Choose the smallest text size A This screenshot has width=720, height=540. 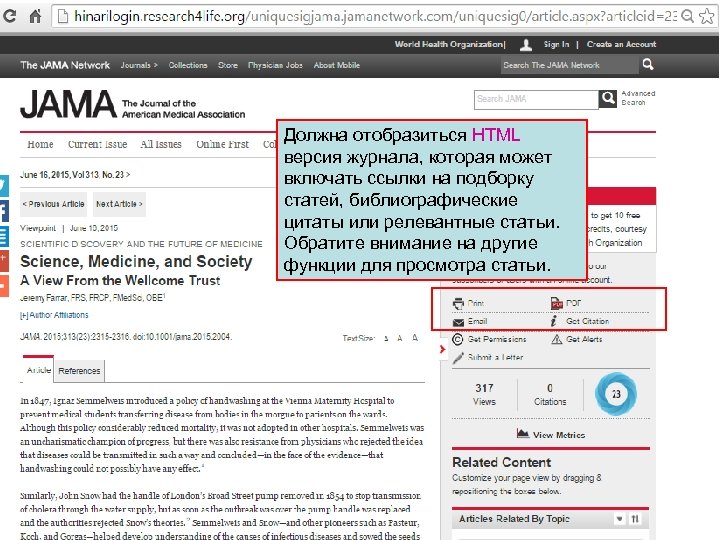tap(386, 338)
